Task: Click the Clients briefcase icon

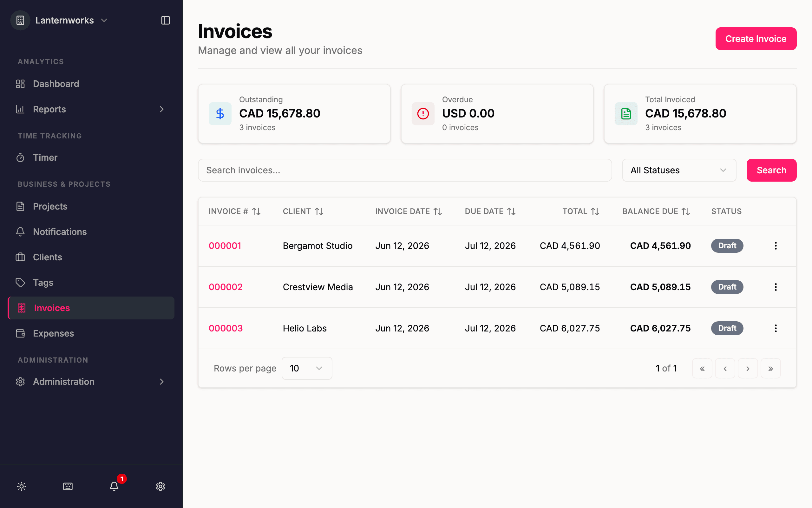Action: pos(20,257)
